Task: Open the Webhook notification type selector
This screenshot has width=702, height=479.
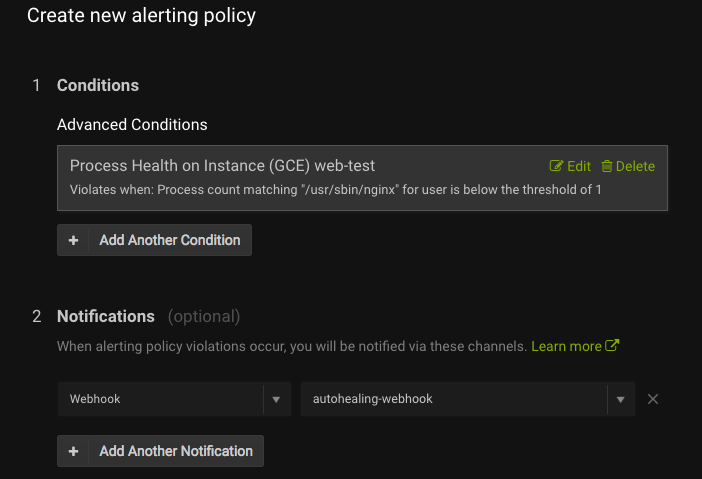Action: coord(160,399)
